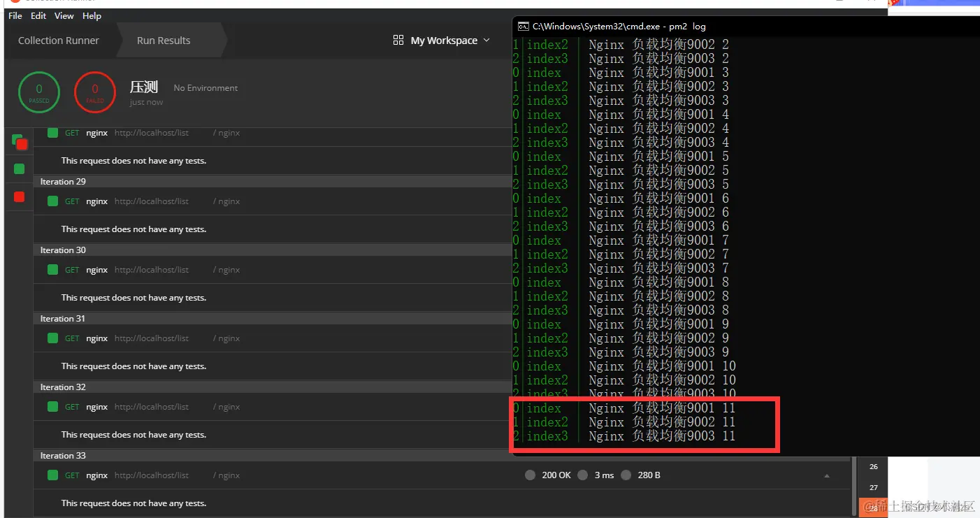This screenshot has width=980, height=518.
Task: Open the File menu in Postman
Action: [x=15, y=15]
